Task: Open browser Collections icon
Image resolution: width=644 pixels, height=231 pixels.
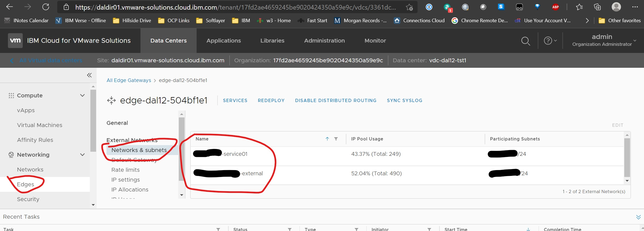Action: pos(597,7)
